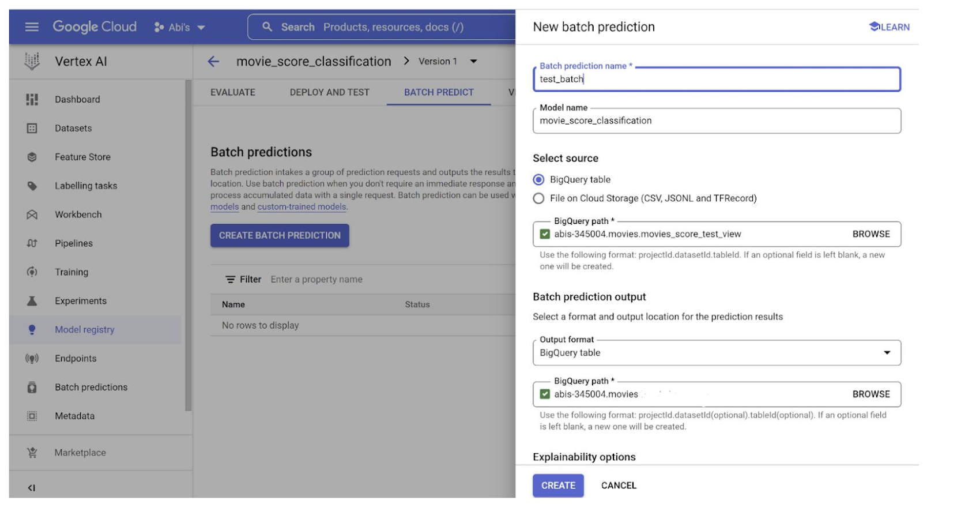Click the Endpoints broadcast icon
Image resolution: width=980 pixels, height=508 pixels.
click(32, 359)
